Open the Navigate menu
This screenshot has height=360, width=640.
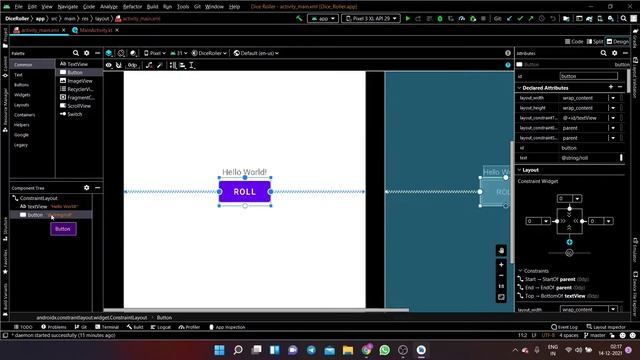(67, 7)
